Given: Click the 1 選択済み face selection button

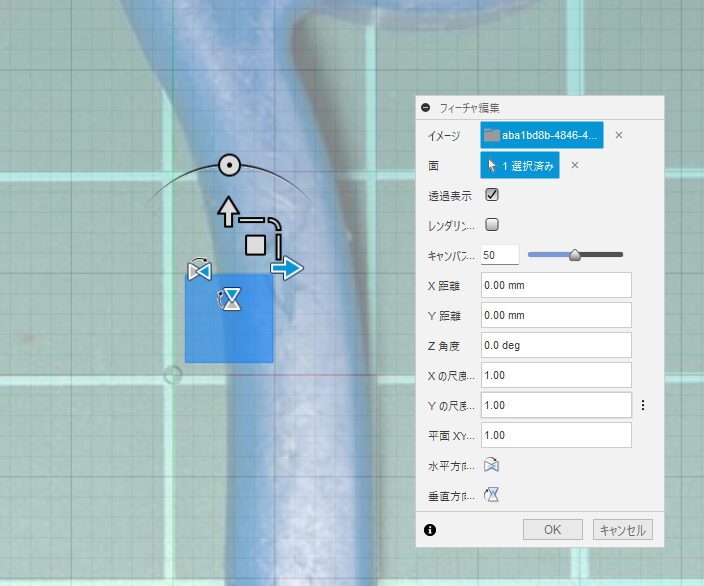Looking at the screenshot, I should (x=519, y=165).
